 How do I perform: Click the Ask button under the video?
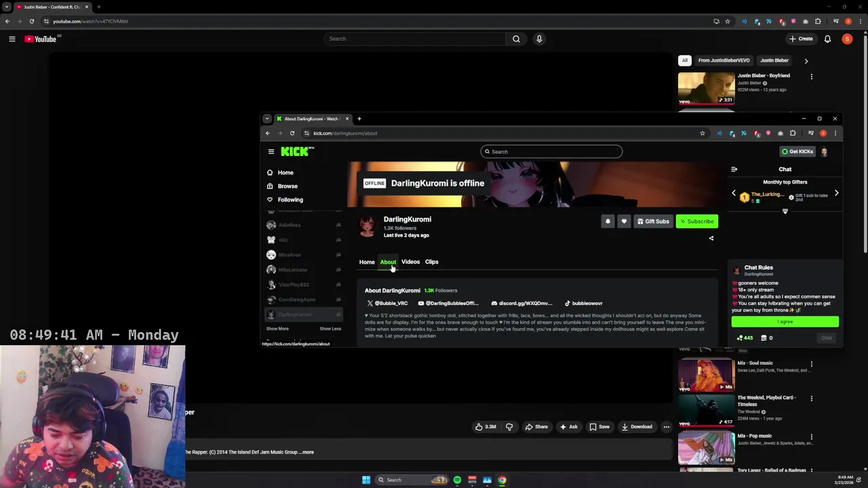click(x=568, y=427)
